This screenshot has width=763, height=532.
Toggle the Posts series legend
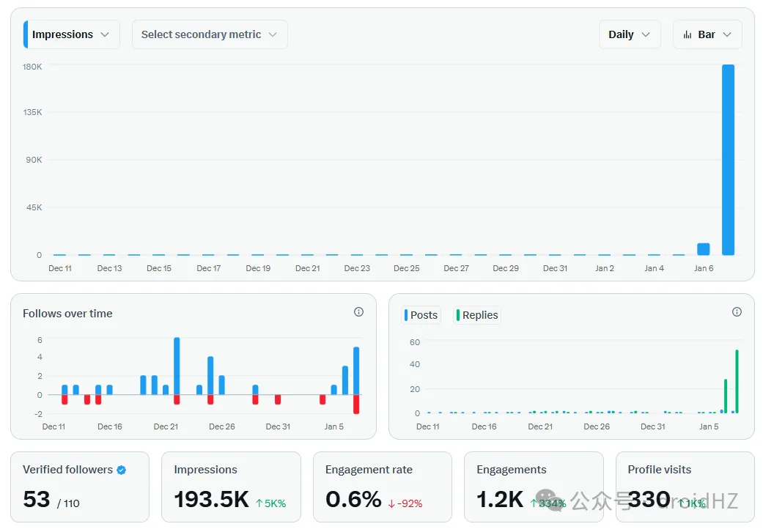[421, 315]
